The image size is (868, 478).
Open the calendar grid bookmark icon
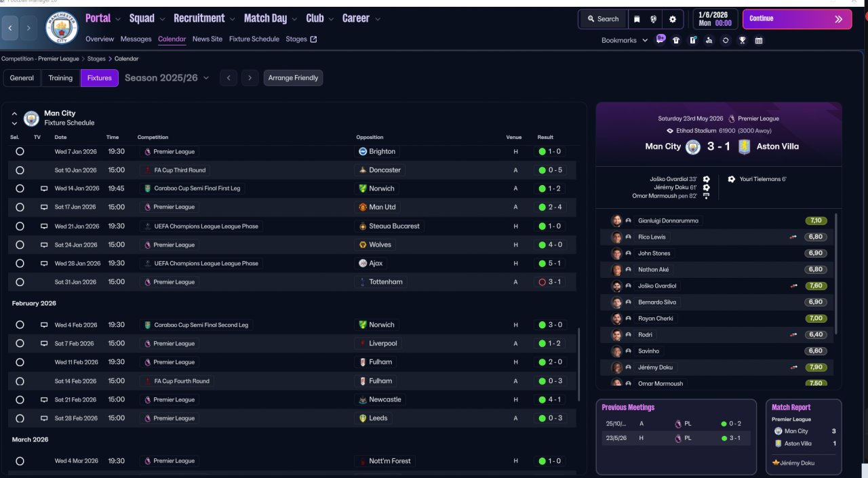tap(759, 40)
